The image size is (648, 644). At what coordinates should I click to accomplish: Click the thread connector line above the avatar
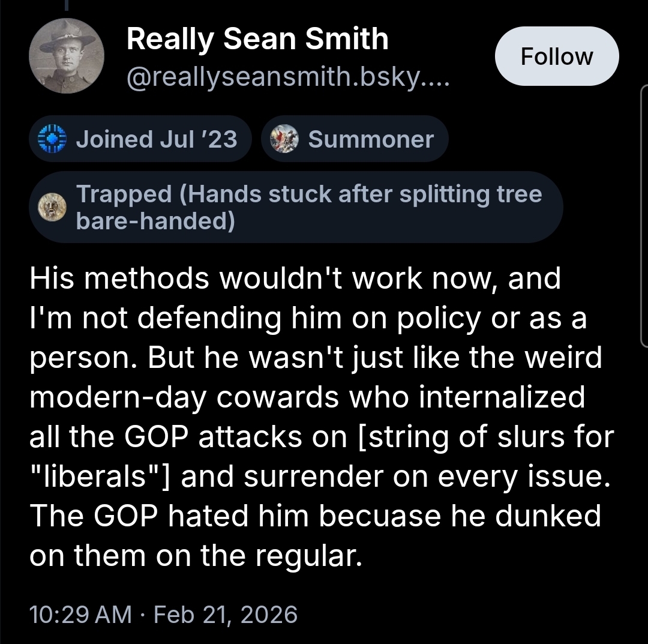66,5
